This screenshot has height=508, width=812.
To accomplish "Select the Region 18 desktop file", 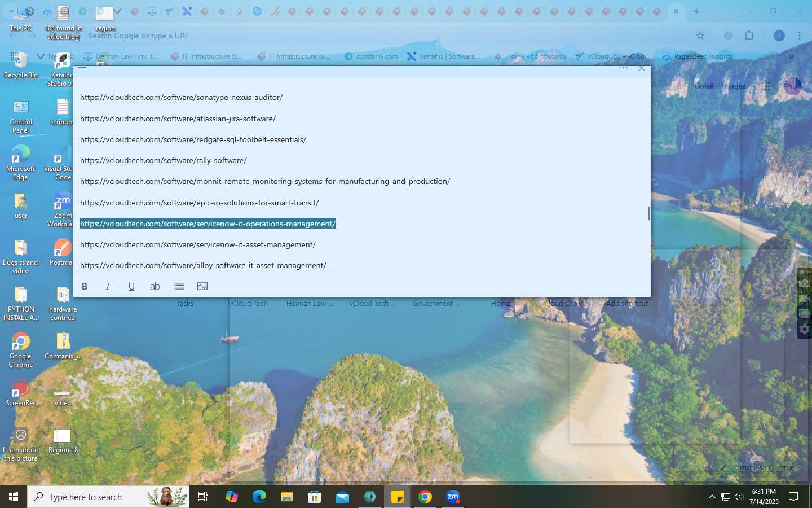I will coord(63,440).
